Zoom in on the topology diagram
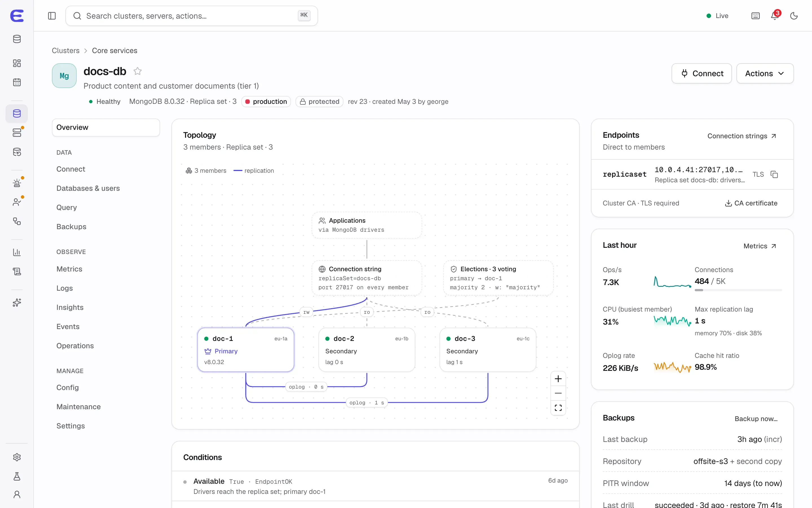812x508 pixels. pyautogui.click(x=558, y=379)
